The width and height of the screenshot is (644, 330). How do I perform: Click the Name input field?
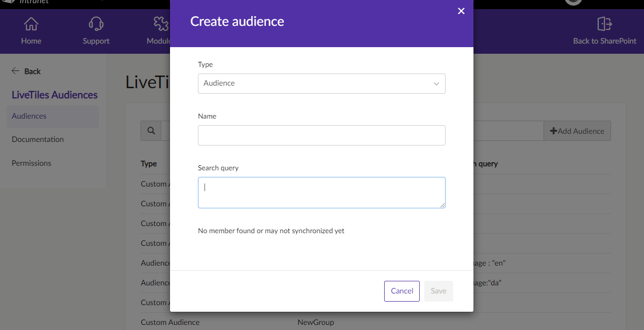click(x=321, y=135)
